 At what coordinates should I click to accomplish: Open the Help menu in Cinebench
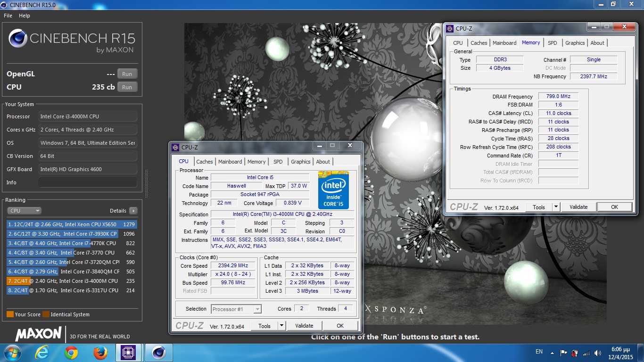tap(25, 16)
